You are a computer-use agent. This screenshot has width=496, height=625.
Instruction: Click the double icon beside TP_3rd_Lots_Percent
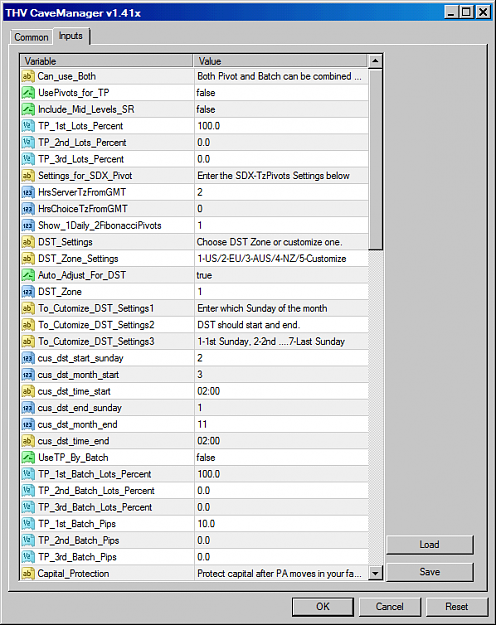[28, 159]
